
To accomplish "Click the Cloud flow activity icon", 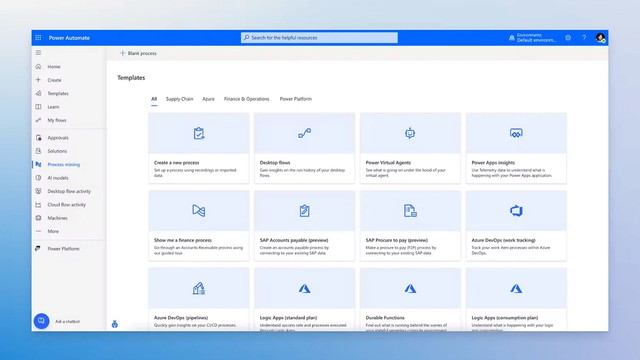I will coord(38,204).
